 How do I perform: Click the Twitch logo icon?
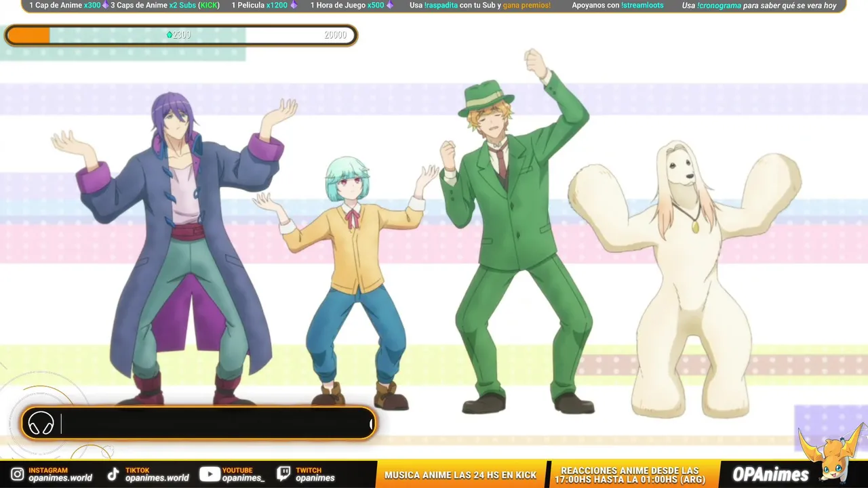284,474
